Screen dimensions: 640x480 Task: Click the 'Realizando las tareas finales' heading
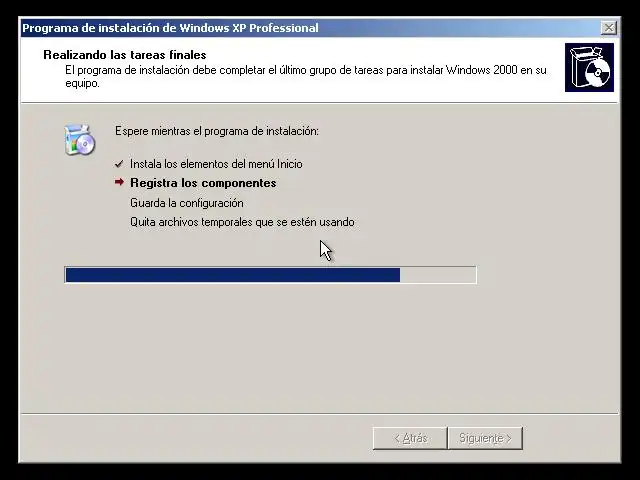124,55
